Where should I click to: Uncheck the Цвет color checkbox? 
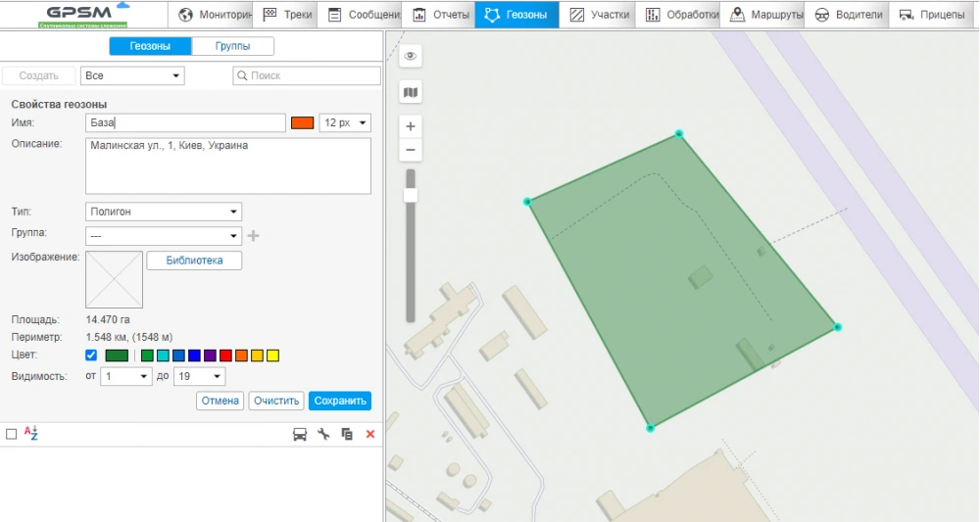click(x=92, y=355)
